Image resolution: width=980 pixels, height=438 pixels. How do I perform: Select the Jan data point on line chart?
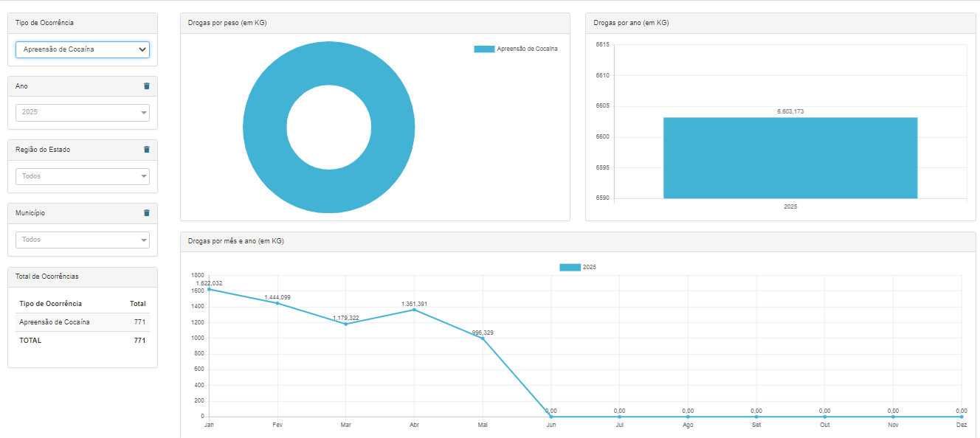(x=209, y=289)
